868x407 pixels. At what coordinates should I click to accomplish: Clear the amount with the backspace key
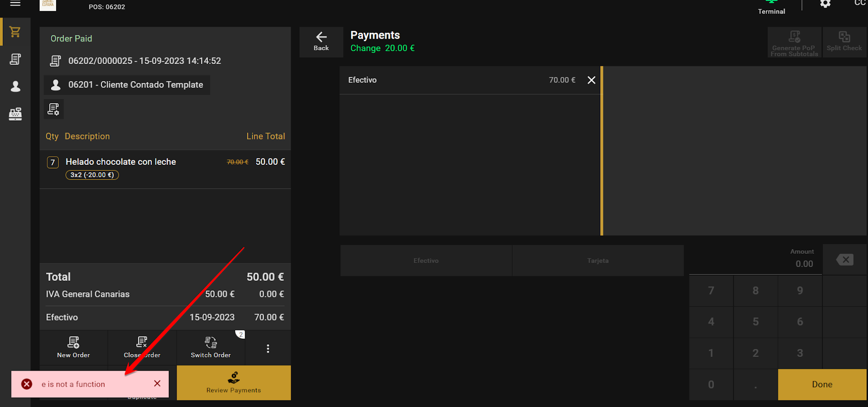click(845, 260)
